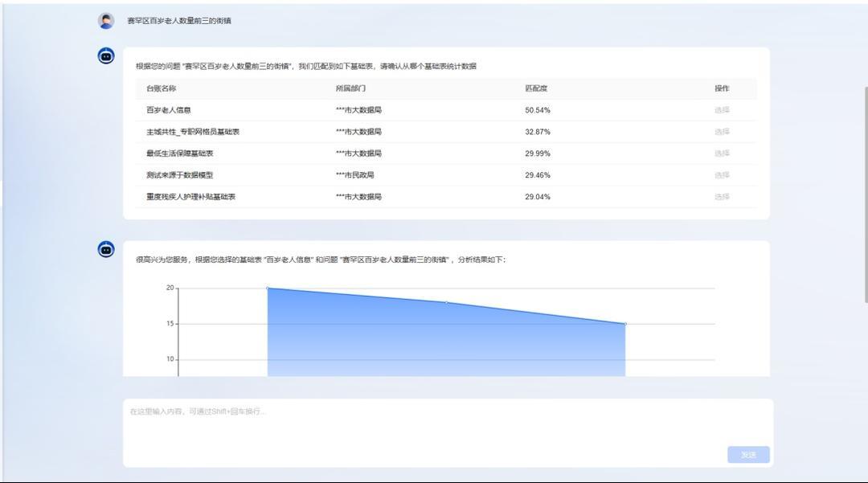Screen dimensions: 868x483
Task: Click the last data point on the chart
Action: 625,324
